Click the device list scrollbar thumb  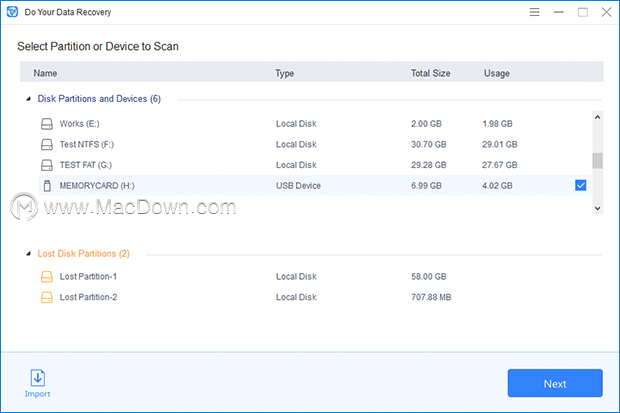click(597, 161)
